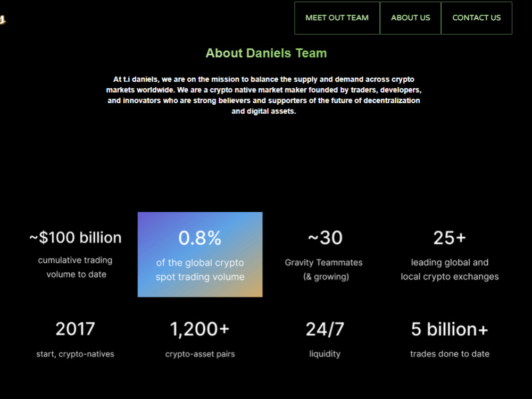
Task: Select the About Daniels Team heading
Action: coord(266,53)
